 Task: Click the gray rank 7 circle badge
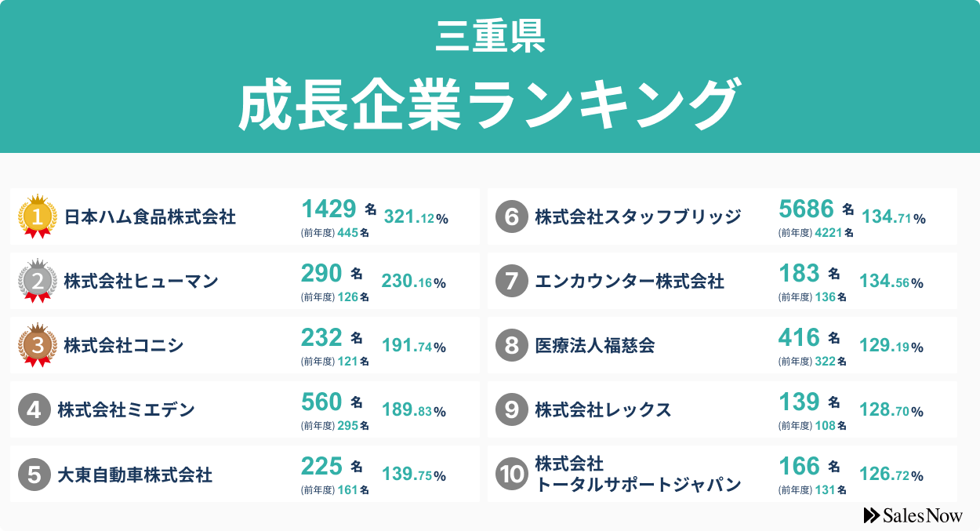(512, 281)
